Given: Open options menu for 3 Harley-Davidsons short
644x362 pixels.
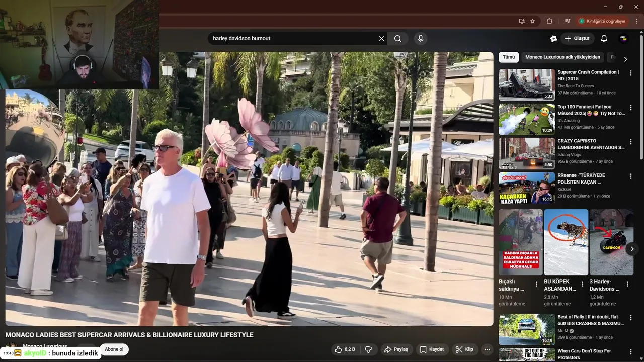Looking at the screenshot, I should click(627, 284).
